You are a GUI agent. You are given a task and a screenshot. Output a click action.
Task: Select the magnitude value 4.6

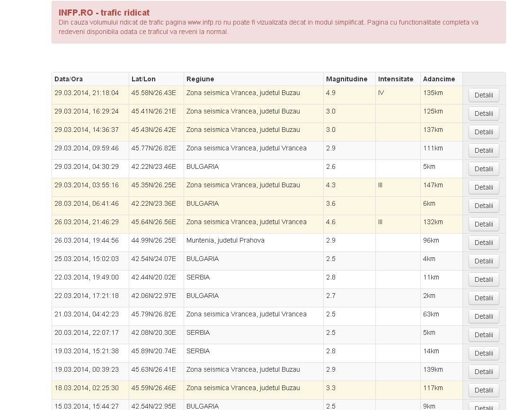(331, 222)
